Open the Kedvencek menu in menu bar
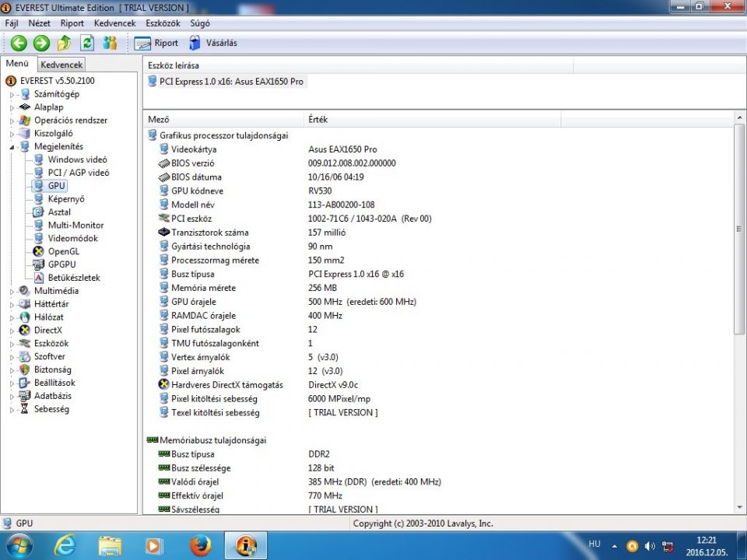Image resolution: width=747 pixels, height=560 pixels. (x=115, y=23)
